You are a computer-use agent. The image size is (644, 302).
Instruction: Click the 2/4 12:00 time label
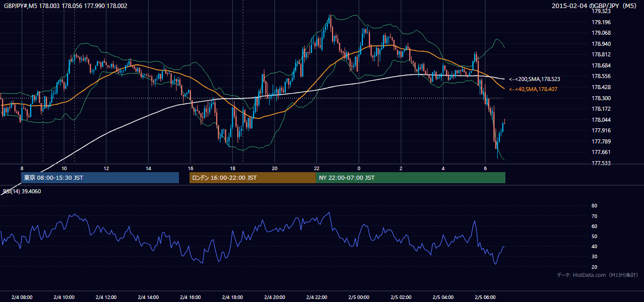pos(106,297)
